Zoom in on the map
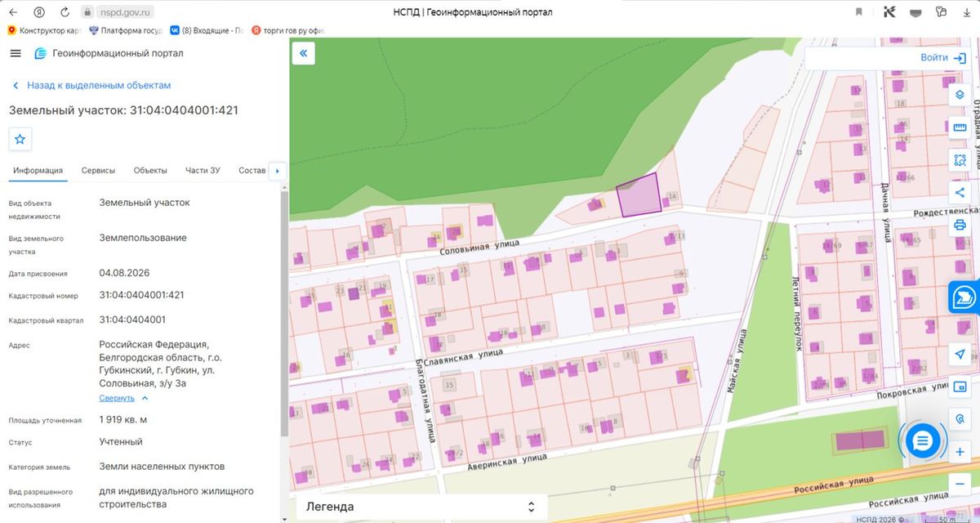The width and height of the screenshot is (980, 523). (960, 452)
